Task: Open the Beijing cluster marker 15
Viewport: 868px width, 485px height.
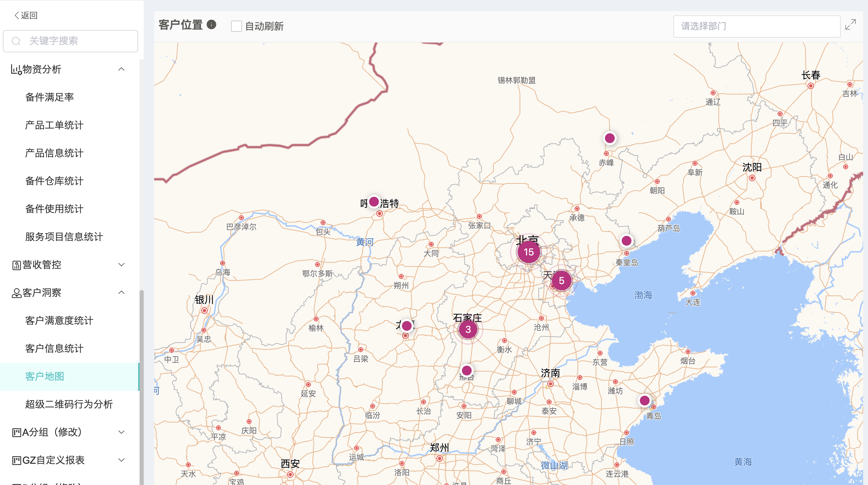Action: click(529, 252)
